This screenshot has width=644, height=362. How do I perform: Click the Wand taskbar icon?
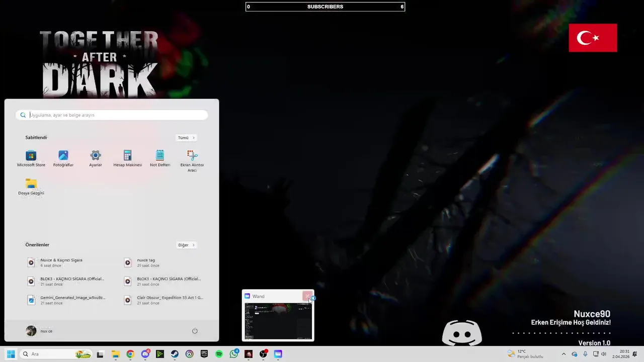pos(278,354)
